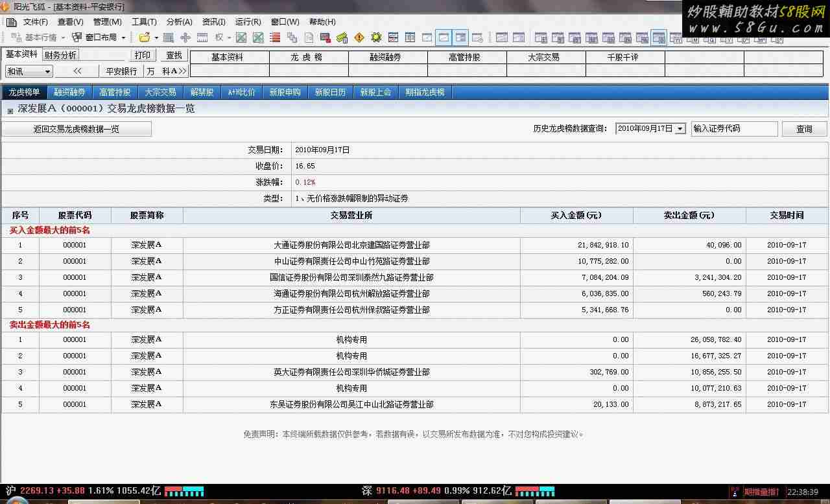The image size is (830, 504).
Task: Click the window layout icon beside 窗口布局
Action: 77,38
